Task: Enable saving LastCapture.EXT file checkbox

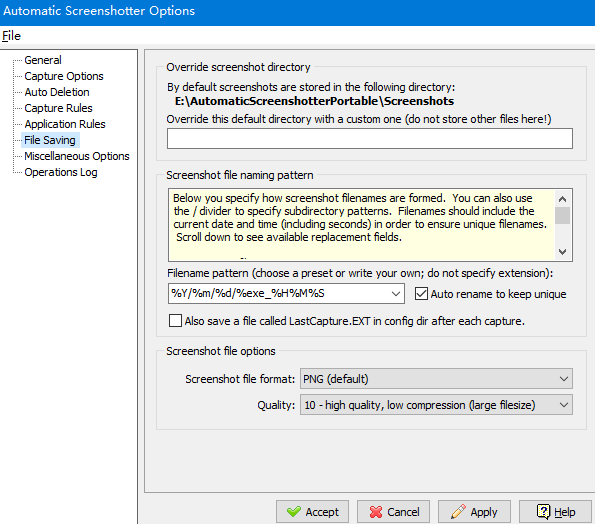Action: pos(175,321)
